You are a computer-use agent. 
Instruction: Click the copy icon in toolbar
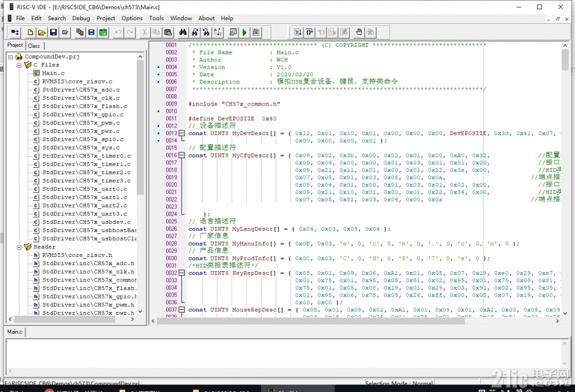coord(156,32)
